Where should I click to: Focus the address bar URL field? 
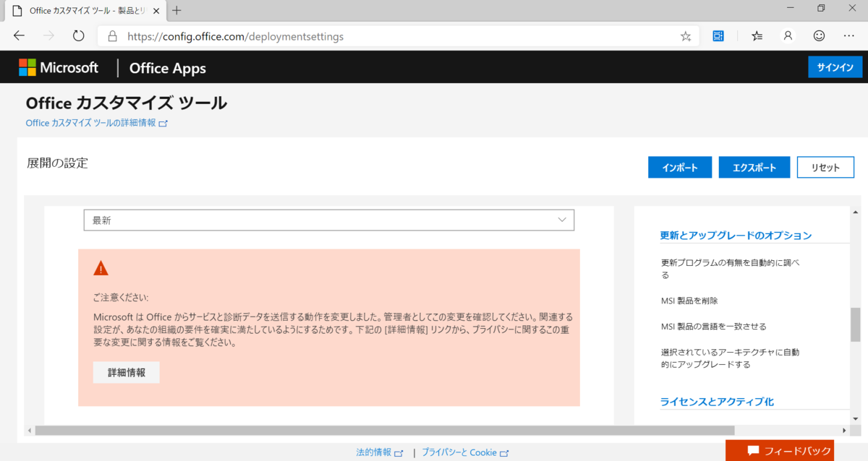[x=398, y=36]
